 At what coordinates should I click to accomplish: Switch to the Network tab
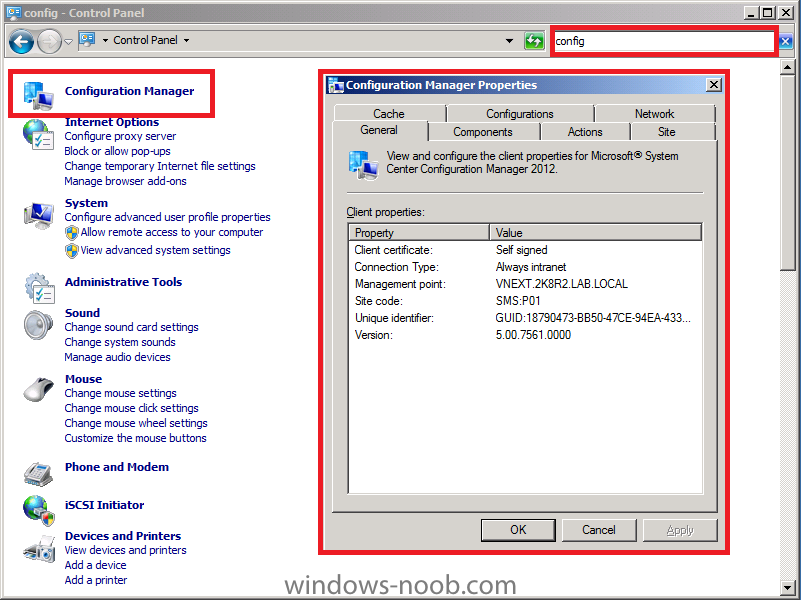pyautogui.click(x=655, y=113)
